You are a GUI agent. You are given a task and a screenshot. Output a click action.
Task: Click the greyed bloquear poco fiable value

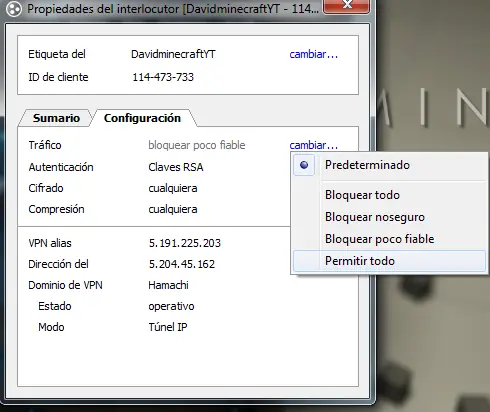coord(197,145)
